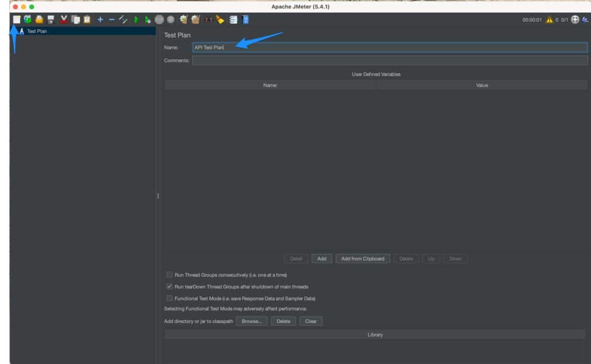Click the Copy icon in toolbar
The height and width of the screenshot is (364, 591).
tap(76, 20)
